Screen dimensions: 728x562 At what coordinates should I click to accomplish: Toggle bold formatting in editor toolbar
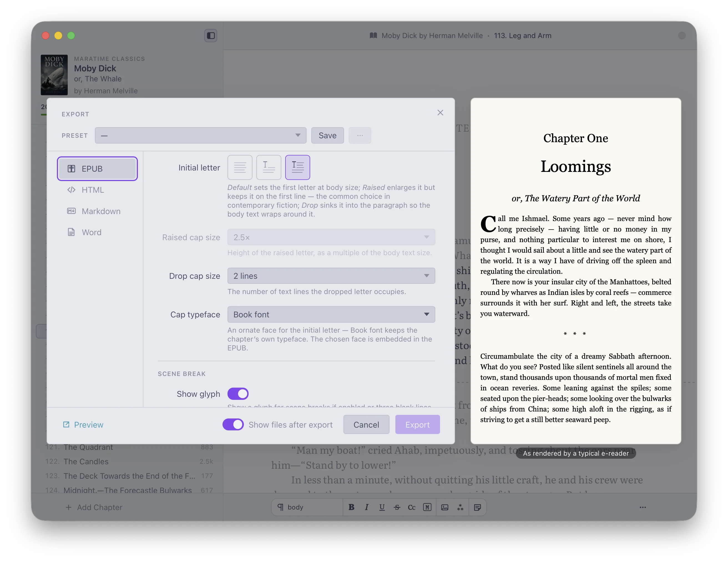click(x=351, y=507)
